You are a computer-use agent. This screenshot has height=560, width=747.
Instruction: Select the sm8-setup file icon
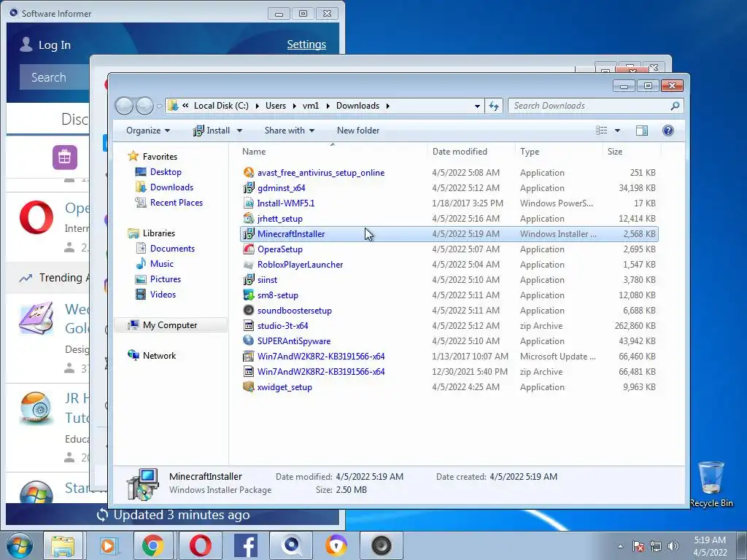pyautogui.click(x=248, y=295)
